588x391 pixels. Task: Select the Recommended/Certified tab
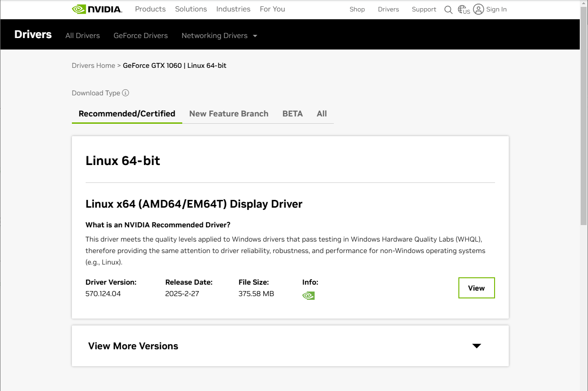[127, 114]
